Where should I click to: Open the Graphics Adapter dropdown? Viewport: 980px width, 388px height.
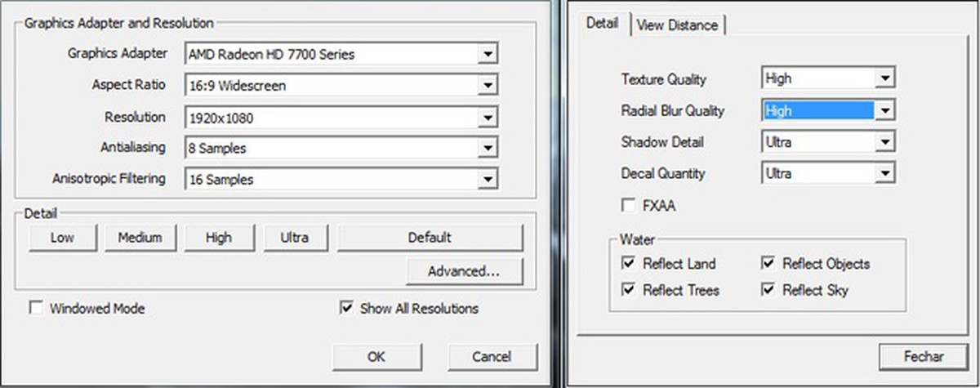(488, 55)
